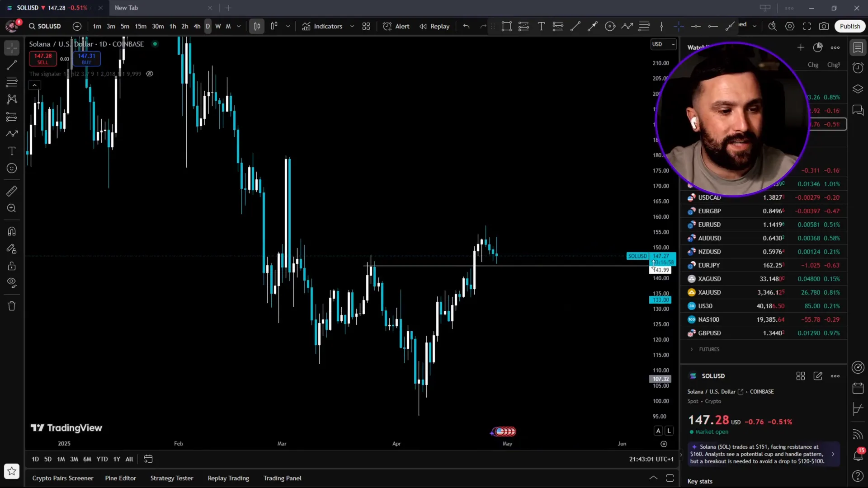The image size is (868, 488).
Task: Maximize the bottom panel
Action: [x=670, y=478]
